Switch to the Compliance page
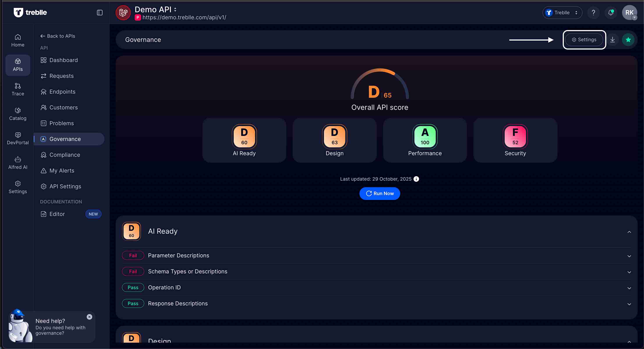This screenshot has width=644, height=349. 65,155
